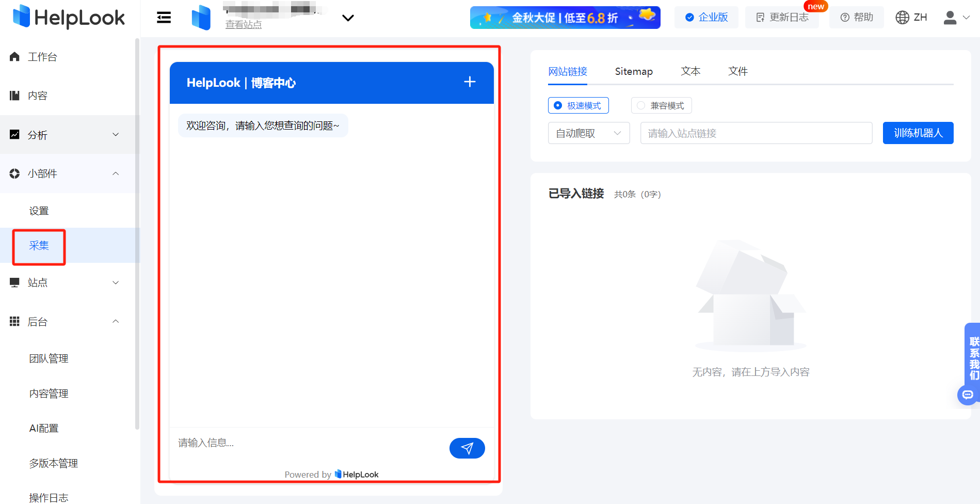The image size is (980, 504).
Task: Click the blue site cube icon
Action: pos(201,18)
